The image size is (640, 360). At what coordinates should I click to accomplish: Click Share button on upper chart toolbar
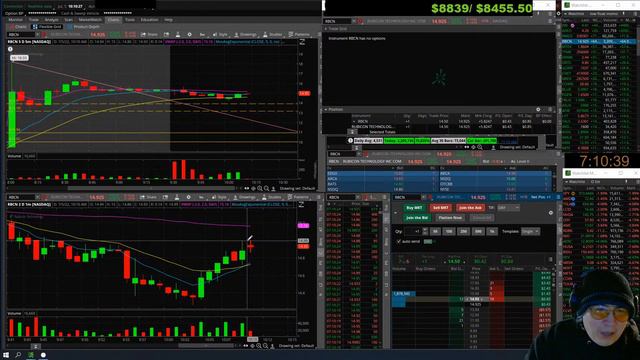(x=149, y=35)
